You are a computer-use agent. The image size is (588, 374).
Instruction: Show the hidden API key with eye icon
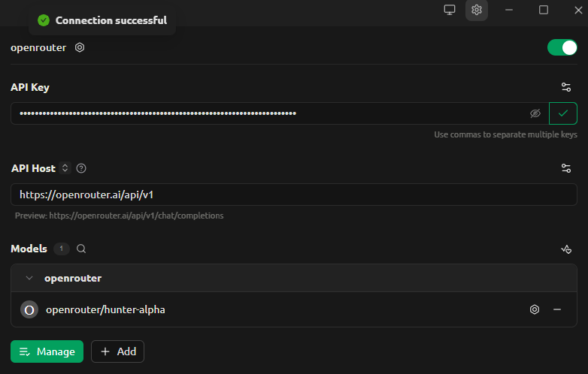click(x=535, y=113)
